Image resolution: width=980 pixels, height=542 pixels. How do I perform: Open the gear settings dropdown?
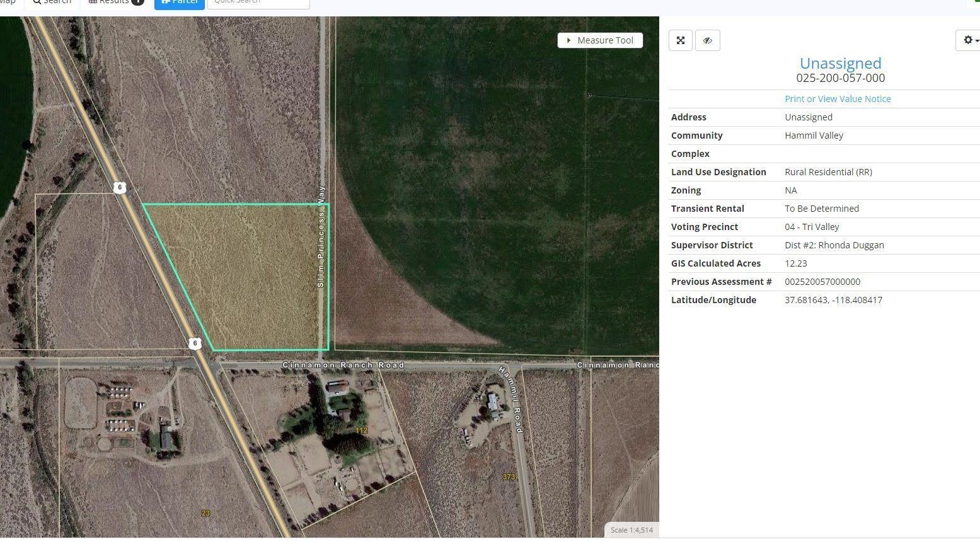click(x=969, y=40)
